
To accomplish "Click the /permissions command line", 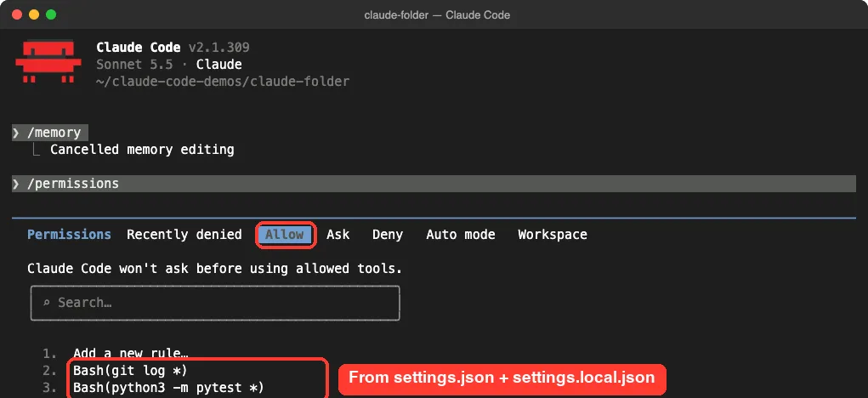I will point(434,184).
